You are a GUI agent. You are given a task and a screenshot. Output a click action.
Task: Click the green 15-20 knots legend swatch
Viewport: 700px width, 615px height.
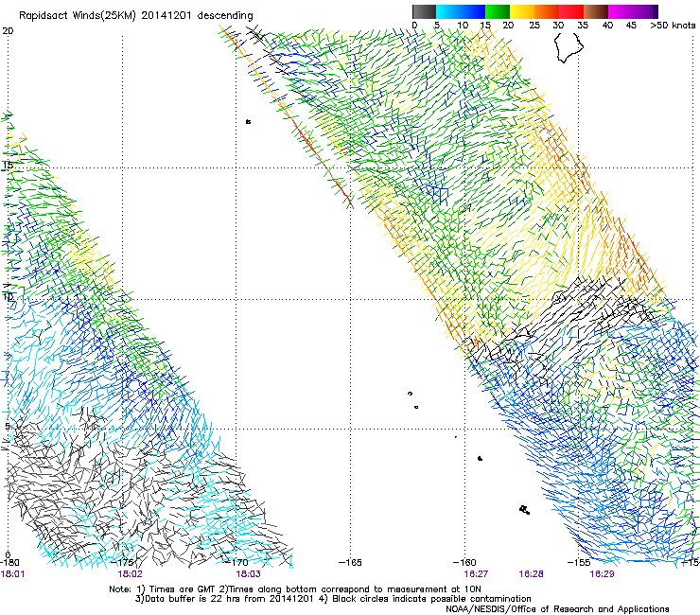498,11
